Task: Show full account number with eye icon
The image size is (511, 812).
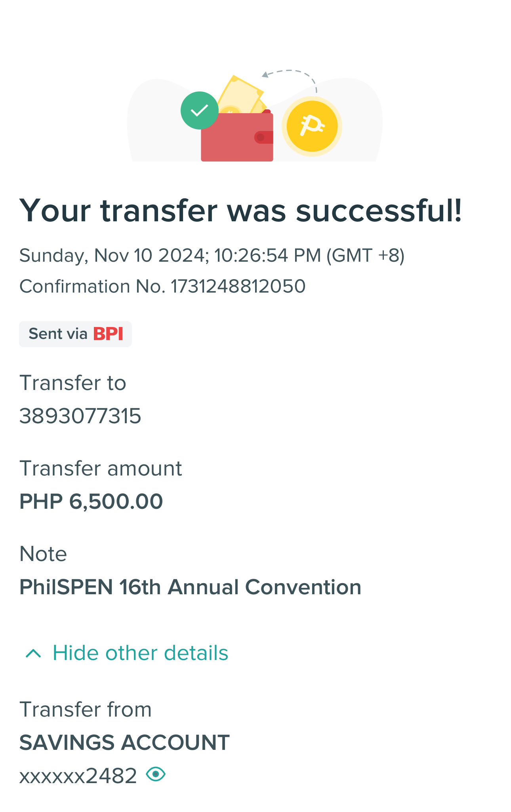Action: [x=156, y=774]
